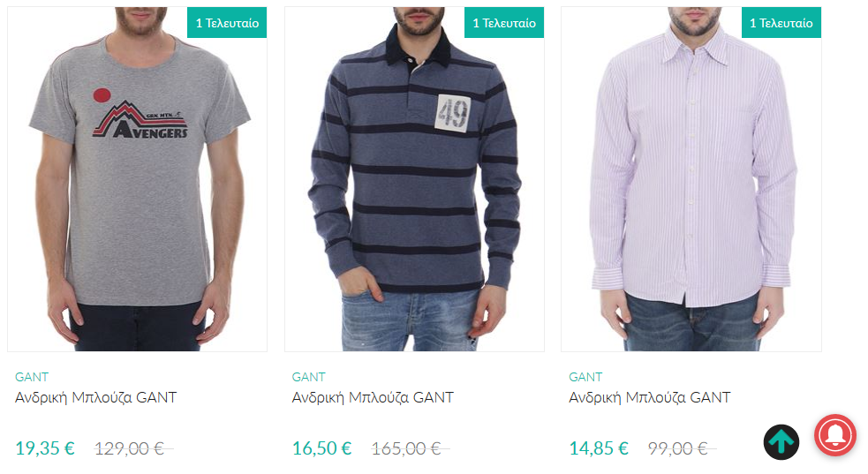Image resolution: width=868 pixels, height=474 pixels.
Task: Open the blue striped polo shirt image
Action: click(x=414, y=179)
